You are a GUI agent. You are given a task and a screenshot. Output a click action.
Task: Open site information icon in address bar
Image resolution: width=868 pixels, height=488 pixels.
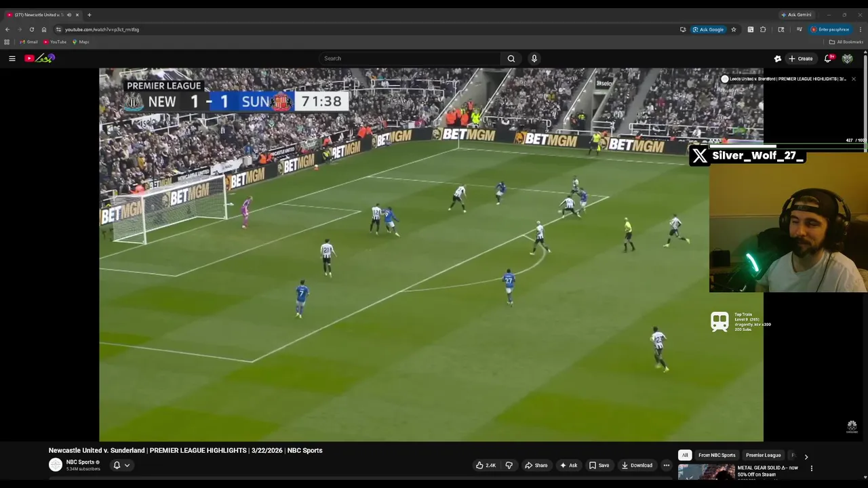pyautogui.click(x=58, y=29)
